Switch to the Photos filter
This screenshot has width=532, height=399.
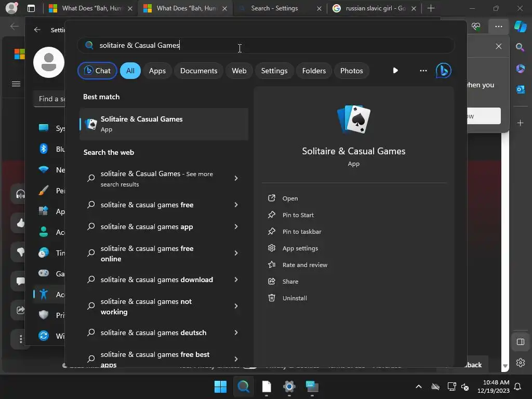point(352,71)
